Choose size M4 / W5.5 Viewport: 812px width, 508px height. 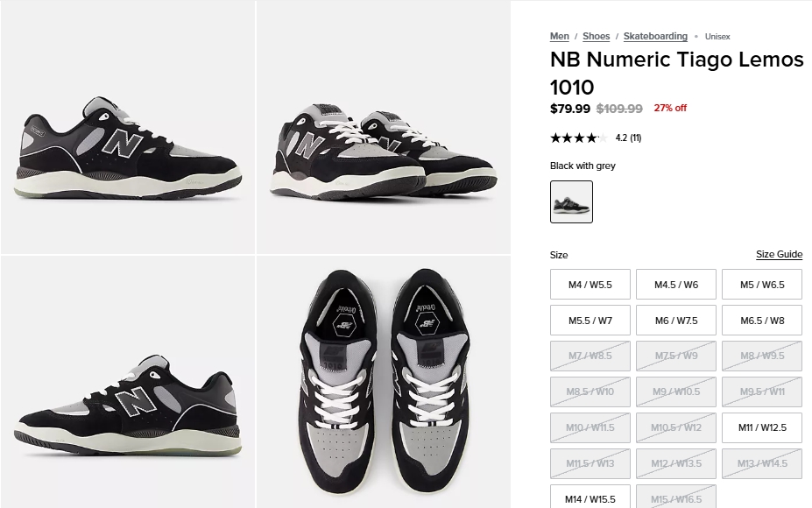pyautogui.click(x=590, y=285)
